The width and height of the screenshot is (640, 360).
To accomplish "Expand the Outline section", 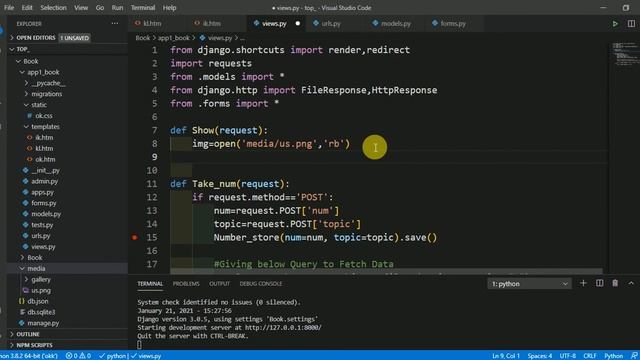I will click(28, 334).
